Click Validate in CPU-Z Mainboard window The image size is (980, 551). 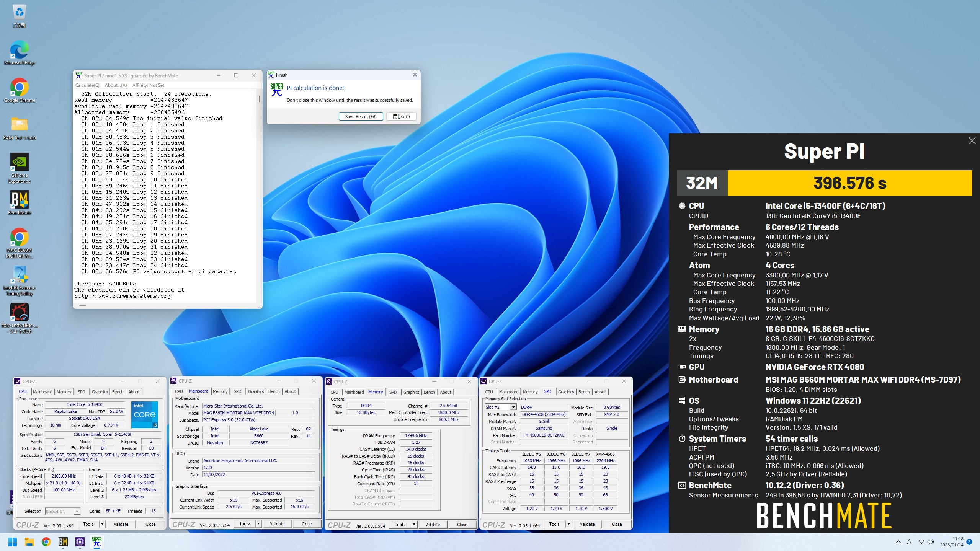point(277,524)
